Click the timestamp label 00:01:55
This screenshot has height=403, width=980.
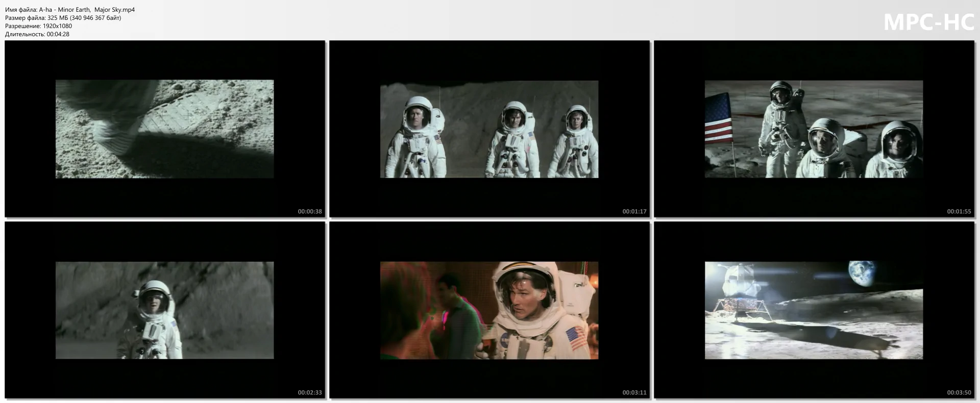click(x=959, y=211)
